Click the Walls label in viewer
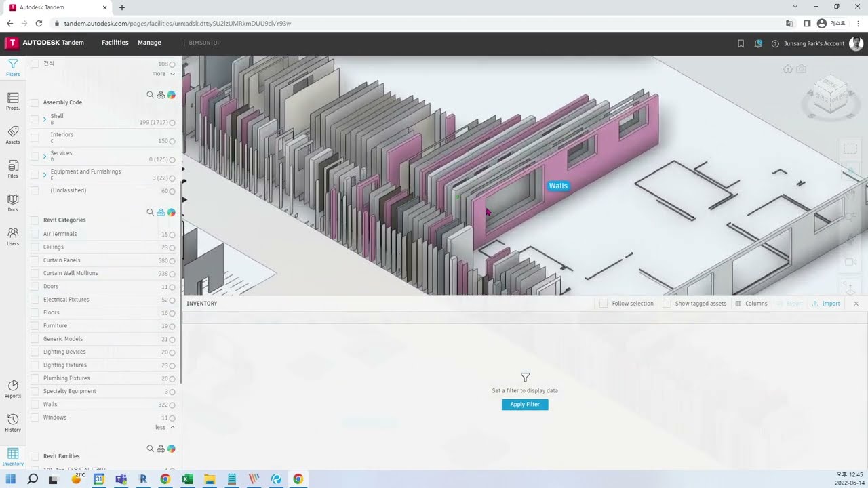 pyautogui.click(x=558, y=186)
